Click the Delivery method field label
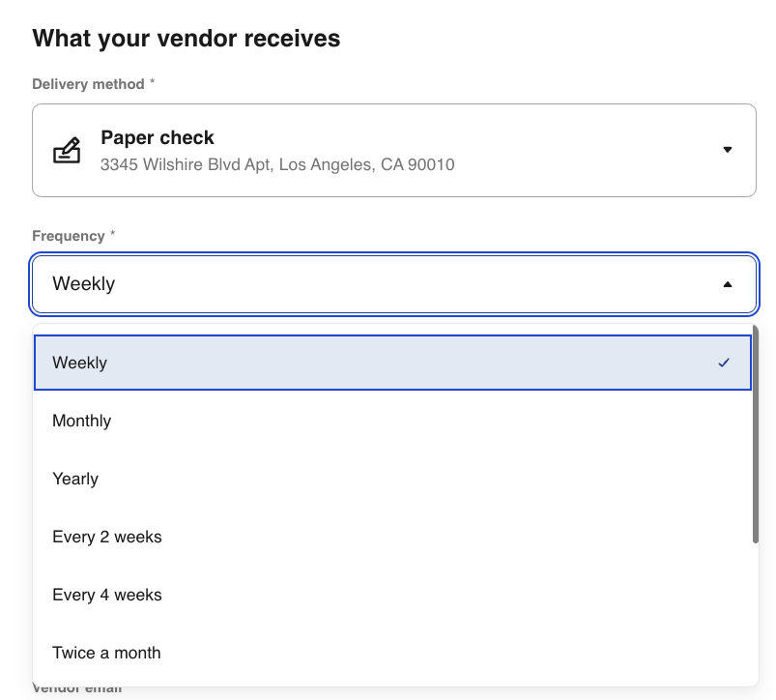The height and width of the screenshot is (700, 776). 88,84
